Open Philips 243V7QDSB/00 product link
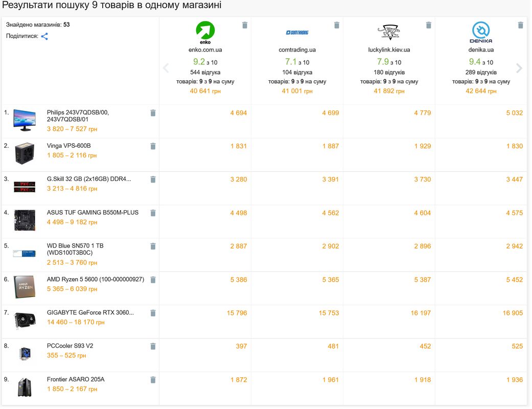532x409 pixels. [78, 116]
